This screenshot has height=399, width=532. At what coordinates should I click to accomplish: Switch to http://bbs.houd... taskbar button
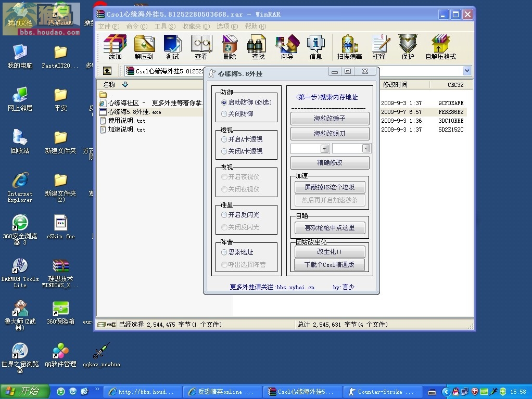point(143,392)
